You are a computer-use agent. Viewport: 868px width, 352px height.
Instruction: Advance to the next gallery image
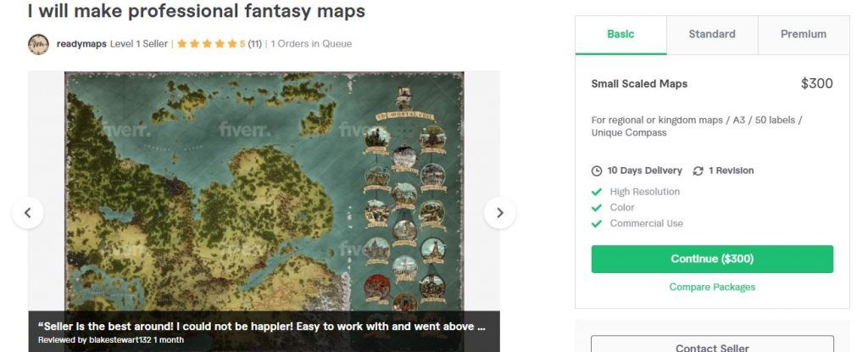tap(500, 213)
